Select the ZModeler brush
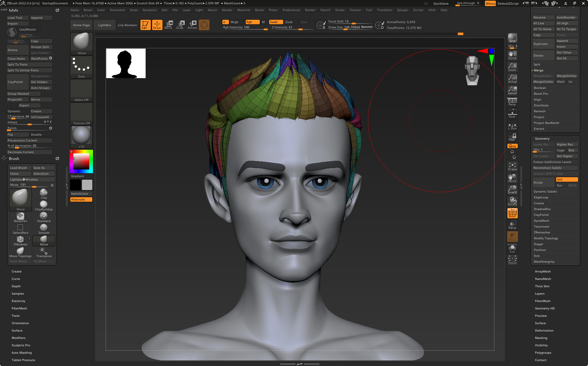This screenshot has height=366, width=588. (x=20, y=241)
